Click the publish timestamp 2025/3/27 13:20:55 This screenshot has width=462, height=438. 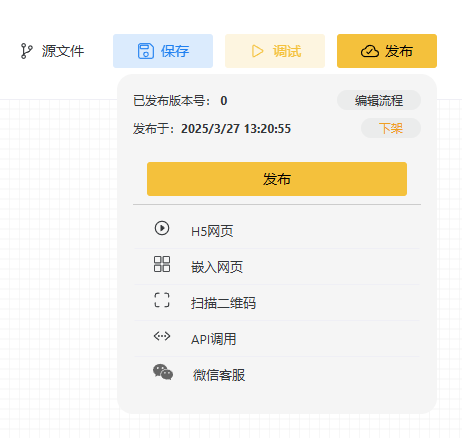(x=236, y=129)
